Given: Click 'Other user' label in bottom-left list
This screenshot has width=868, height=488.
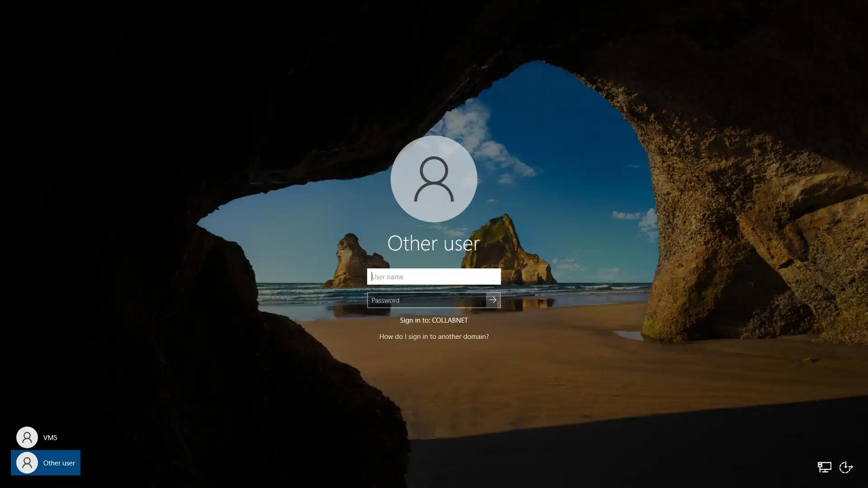Looking at the screenshot, I should tap(59, 463).
